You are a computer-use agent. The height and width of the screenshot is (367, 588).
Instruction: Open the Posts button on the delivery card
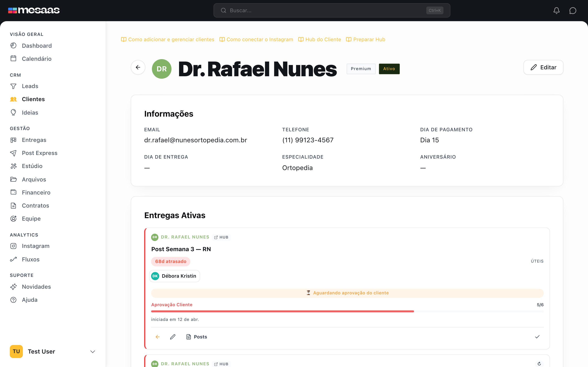coord(197,337)
